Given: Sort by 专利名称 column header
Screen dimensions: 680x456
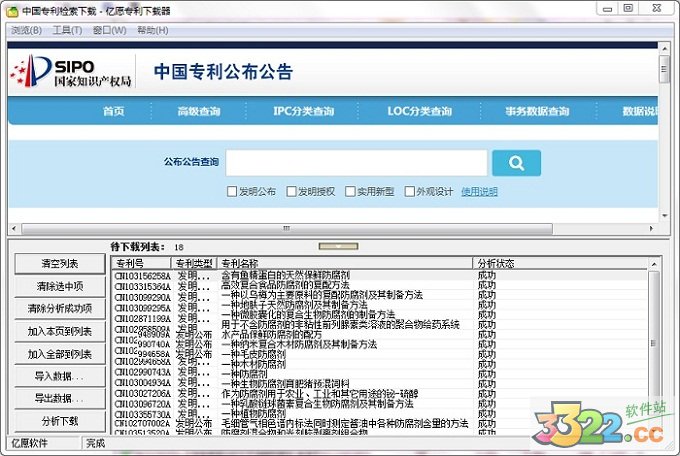Looking at the screenshot, I should [345, 263].
